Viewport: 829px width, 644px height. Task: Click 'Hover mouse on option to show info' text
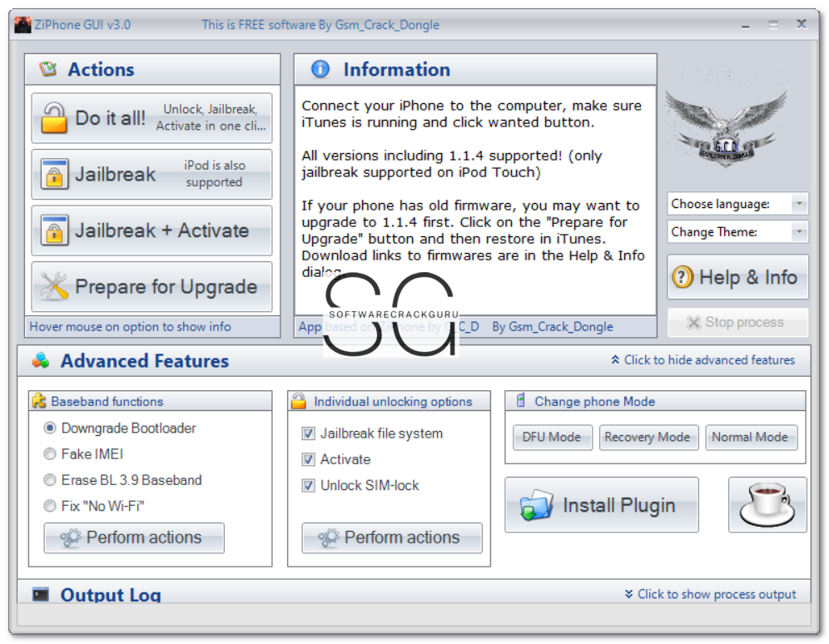coord(130,326)
